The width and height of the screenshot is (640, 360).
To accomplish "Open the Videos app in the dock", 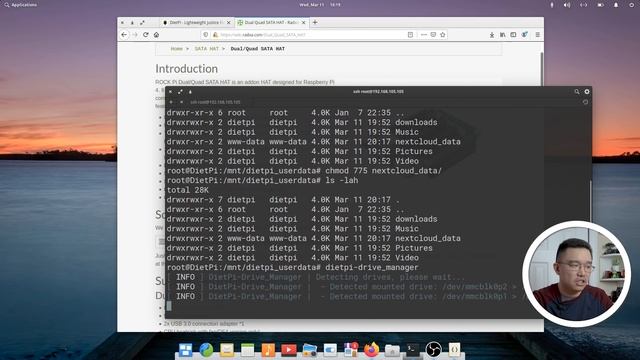I will [289, 350].
